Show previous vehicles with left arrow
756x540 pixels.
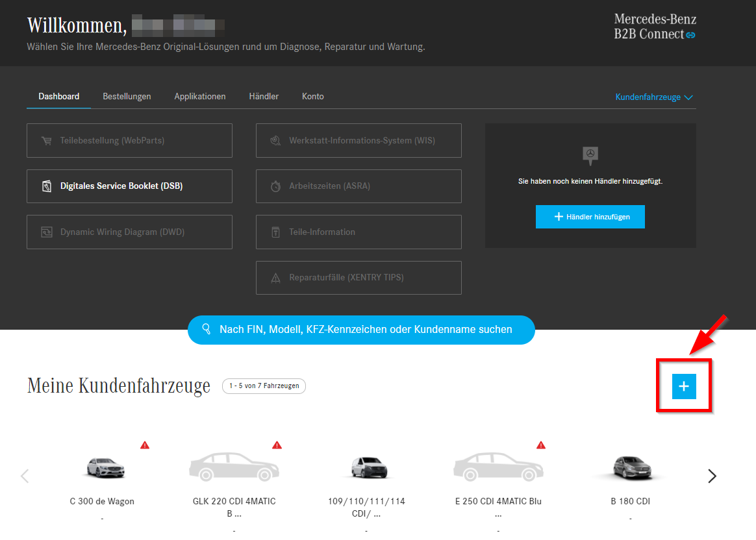tap(25, 476)
